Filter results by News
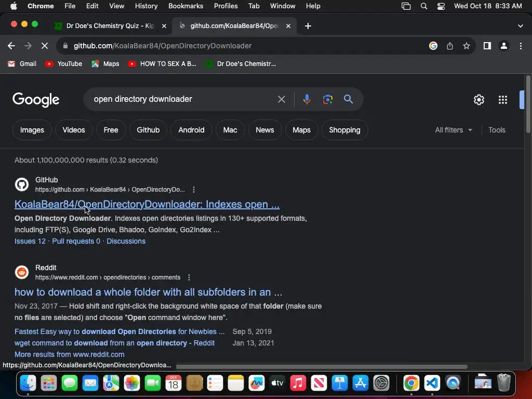532x399 pixels. click(x=264, y=130)
